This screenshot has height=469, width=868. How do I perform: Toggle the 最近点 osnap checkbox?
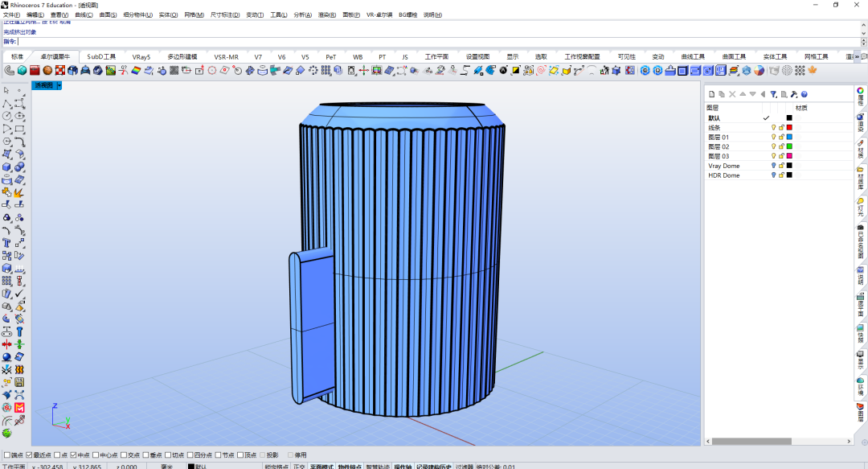(30, 455)
